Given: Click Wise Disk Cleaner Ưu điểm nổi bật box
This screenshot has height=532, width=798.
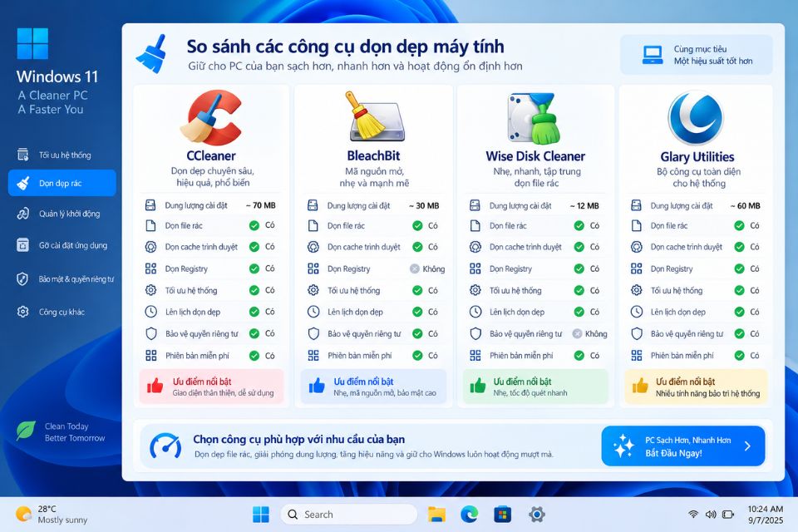Looking at the screenshot, I should (535, 387).
